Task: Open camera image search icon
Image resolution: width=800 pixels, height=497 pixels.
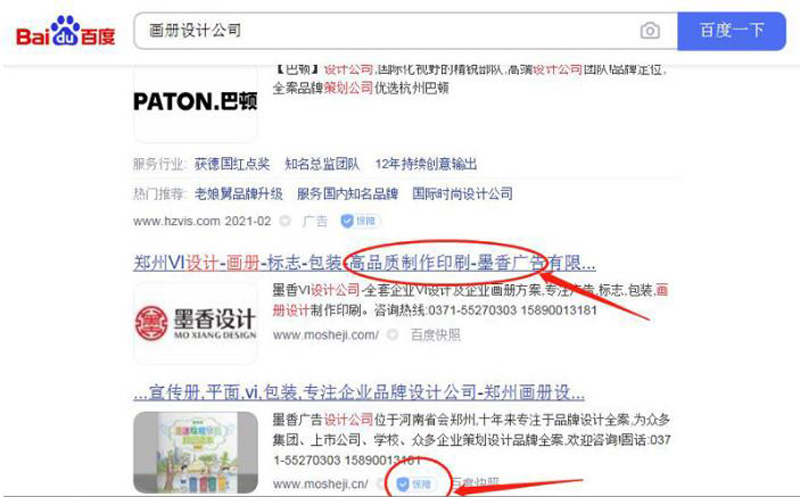Action: point(649,31)
